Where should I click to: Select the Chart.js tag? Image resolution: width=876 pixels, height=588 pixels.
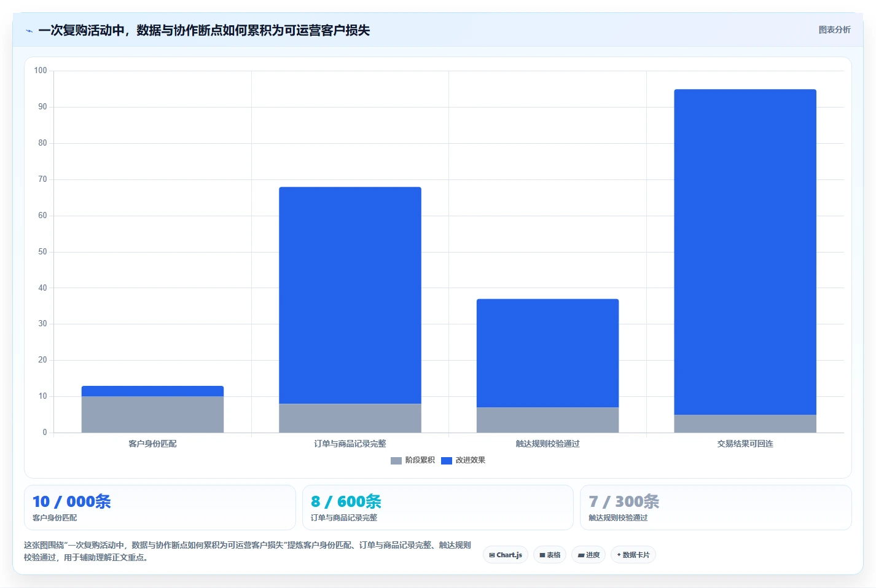tap(506, 555)
